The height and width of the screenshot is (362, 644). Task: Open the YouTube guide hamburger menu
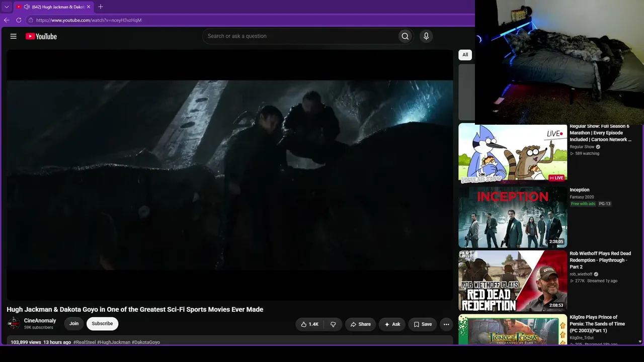[x=14, y=36]
